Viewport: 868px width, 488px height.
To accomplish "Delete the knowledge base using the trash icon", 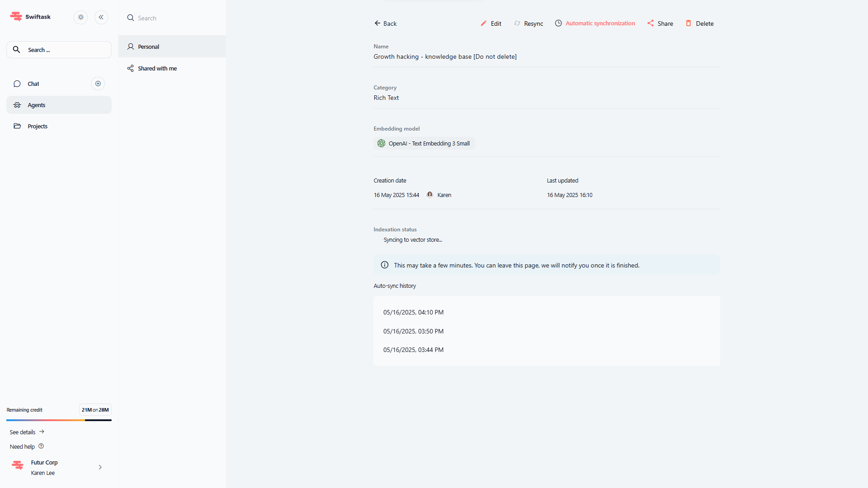I will [689, 23].
